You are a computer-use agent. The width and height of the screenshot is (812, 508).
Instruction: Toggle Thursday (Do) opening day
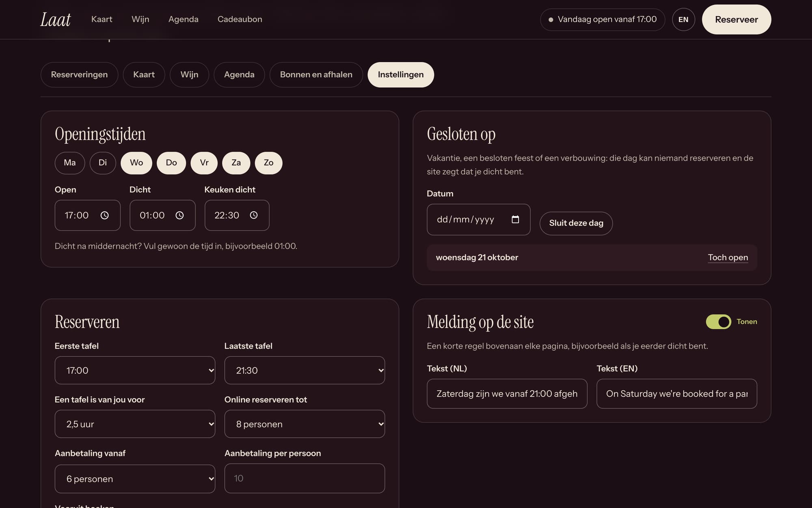[171, 163]
